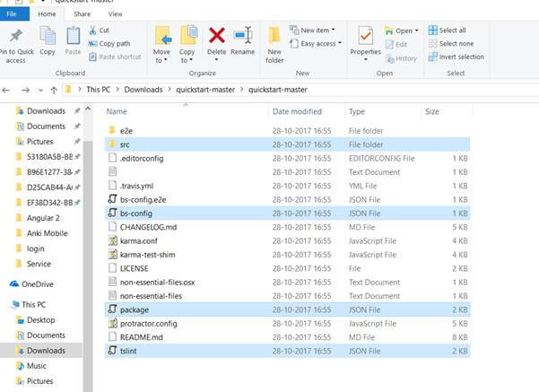Click Edit in the Open group

pos(396,44)
